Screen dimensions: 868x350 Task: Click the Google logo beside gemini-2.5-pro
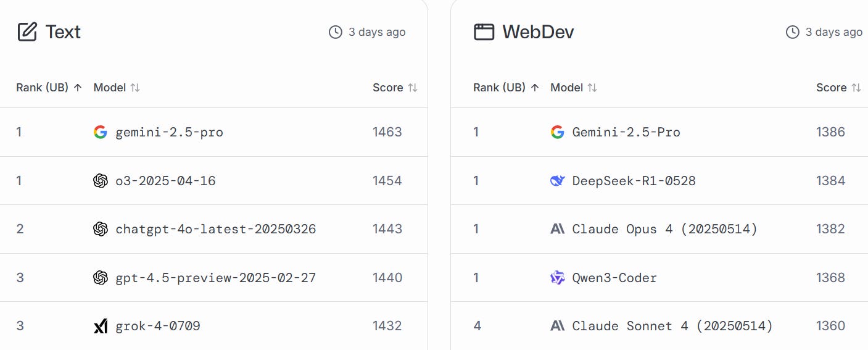tap(101, 132)
